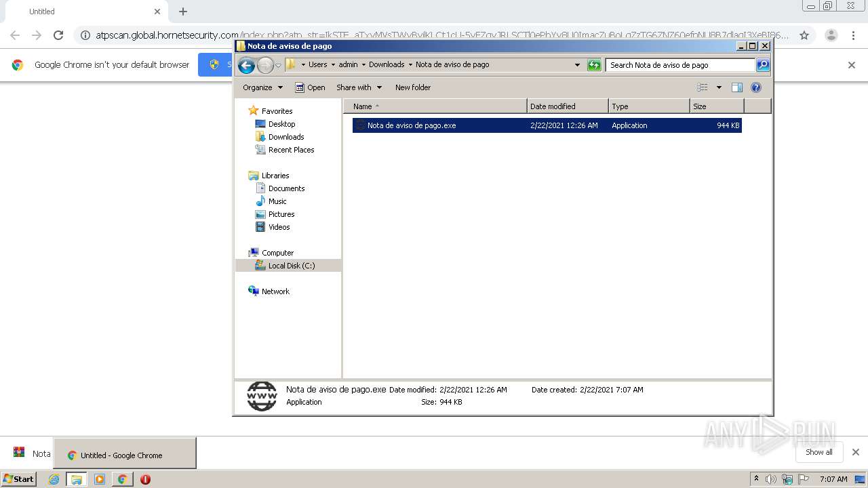This screenshot has height=488, width=868.
Task: Go back using the Explorer back arrow
Action: click(x=247, y=65)
